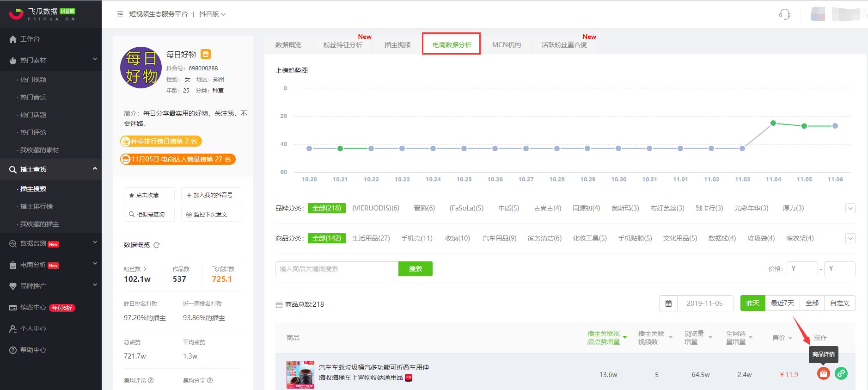
Task: Click the 点击收藏 button
Action: pos(149,195)
